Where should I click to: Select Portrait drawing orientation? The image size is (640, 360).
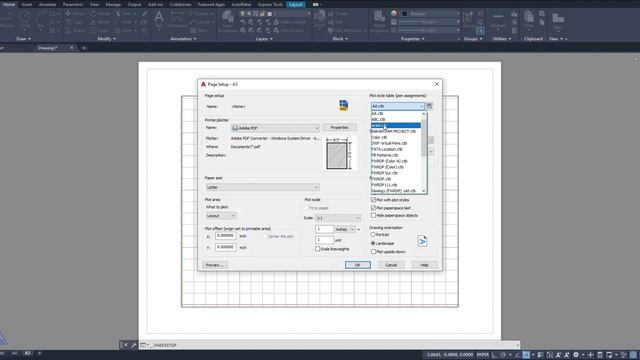pyautogui.click(x=373, y=235)
